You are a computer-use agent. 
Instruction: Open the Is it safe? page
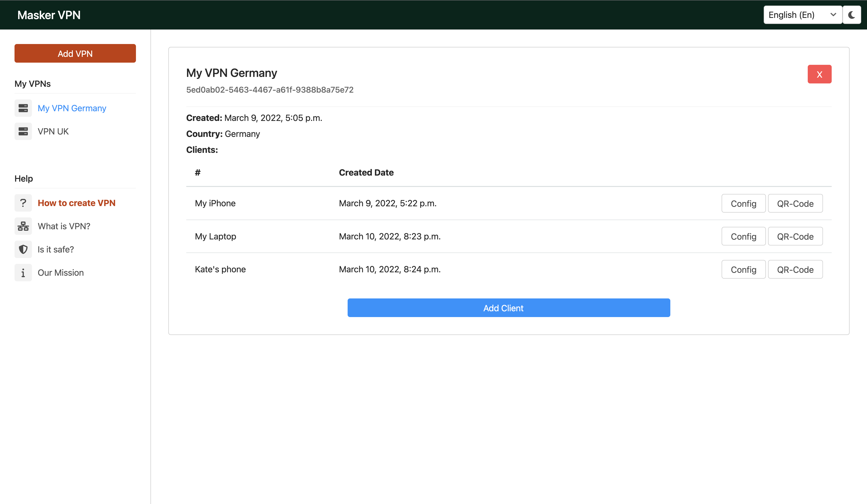click(x=56, y=249)
